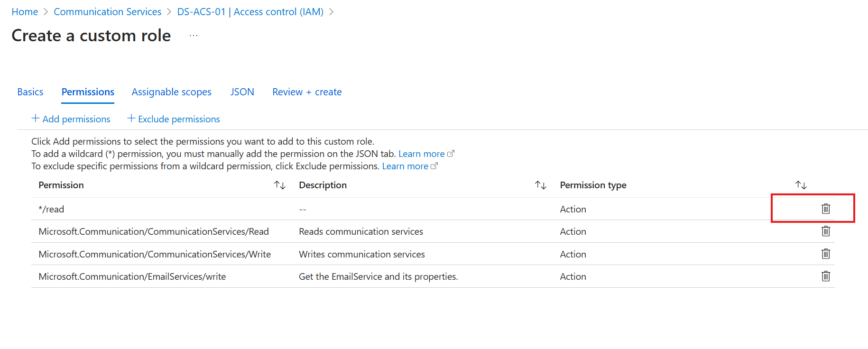Open DS-ACS-01 Access control breadcrumb
The width and height of the screenshot is (868, 349).
click(x=250, y=12)
